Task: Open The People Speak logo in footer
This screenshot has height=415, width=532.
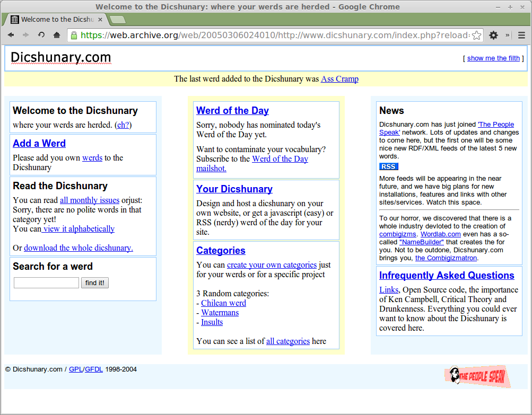Action: pos(477,376)
